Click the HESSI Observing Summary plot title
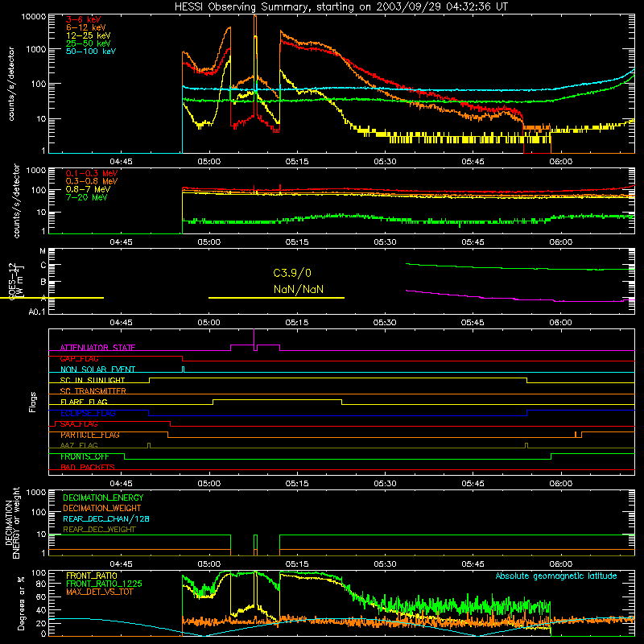 coord(341,6)
